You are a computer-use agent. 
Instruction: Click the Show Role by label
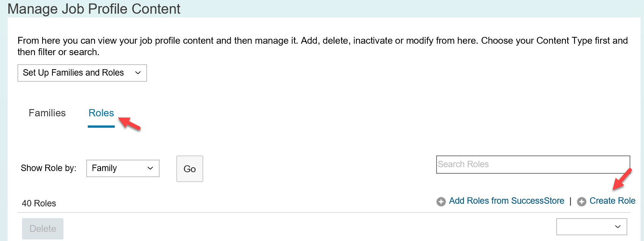click(49, 168)
